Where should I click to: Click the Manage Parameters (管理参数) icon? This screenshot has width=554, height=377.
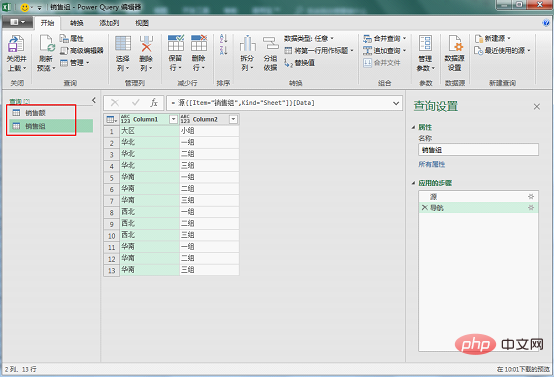point(425,43)
